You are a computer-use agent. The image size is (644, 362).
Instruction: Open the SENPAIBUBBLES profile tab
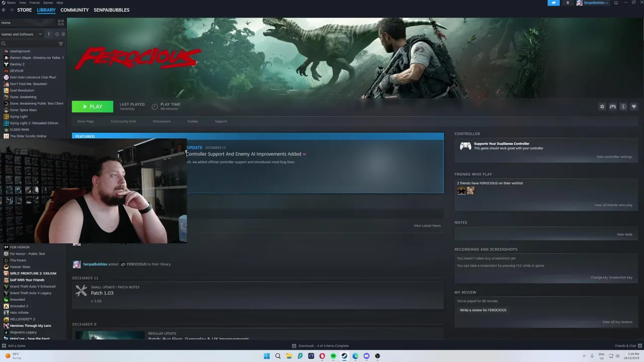pyautogui.click(x=111, y=10)
